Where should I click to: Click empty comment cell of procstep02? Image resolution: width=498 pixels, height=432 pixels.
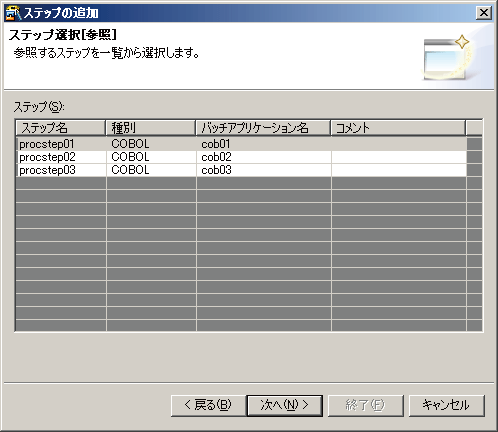click(x=399, y=157)
